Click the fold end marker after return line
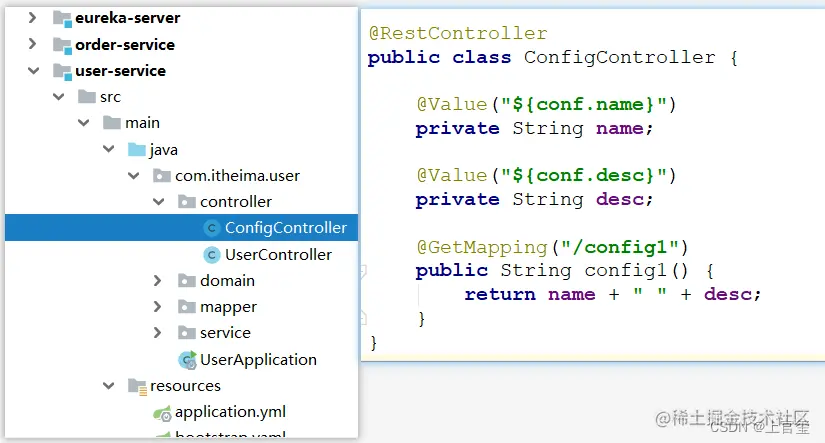Screen dimensions: 825x443 pyautogui.click(x=363, y=317)
